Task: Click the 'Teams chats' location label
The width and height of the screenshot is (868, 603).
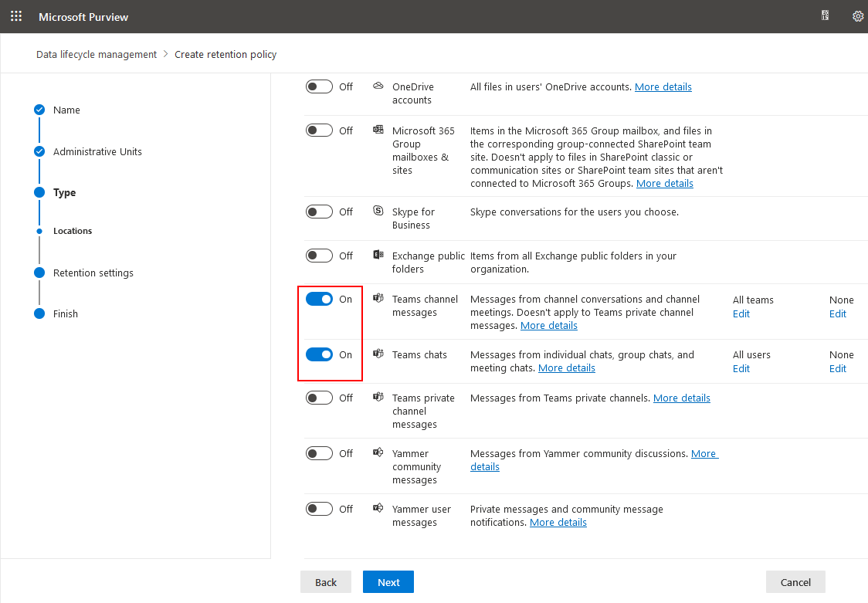Action: click(x=419, y=354)
